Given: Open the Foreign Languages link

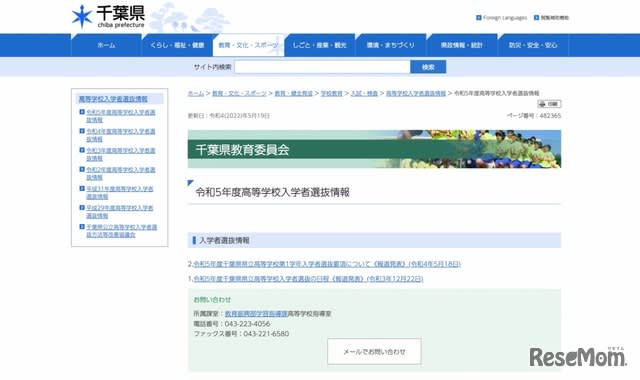Looking at the screenshot, I should coord(505,18).
